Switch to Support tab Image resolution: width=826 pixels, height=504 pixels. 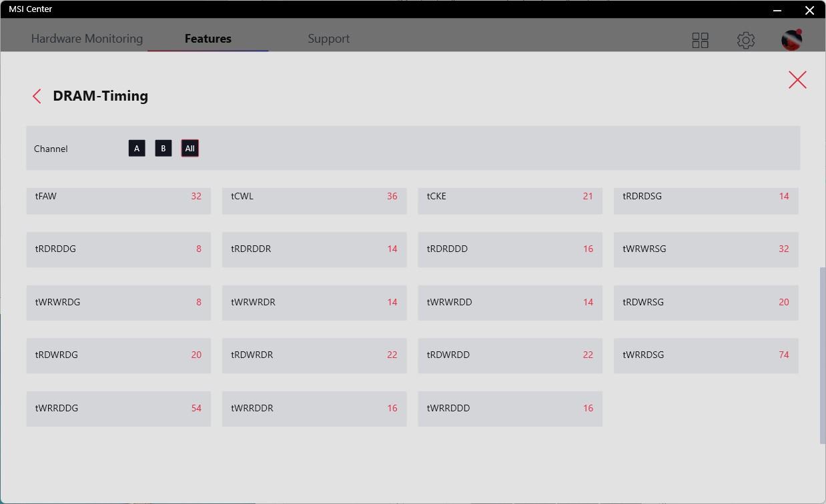pos(329,39)
